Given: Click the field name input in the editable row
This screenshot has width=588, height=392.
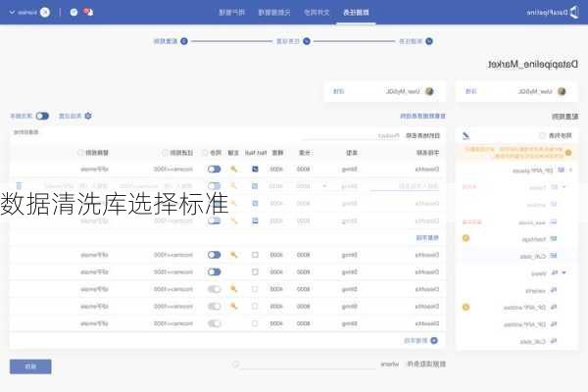Looking at the screenshot, I should pyautogui.click(x=404, y=186).
